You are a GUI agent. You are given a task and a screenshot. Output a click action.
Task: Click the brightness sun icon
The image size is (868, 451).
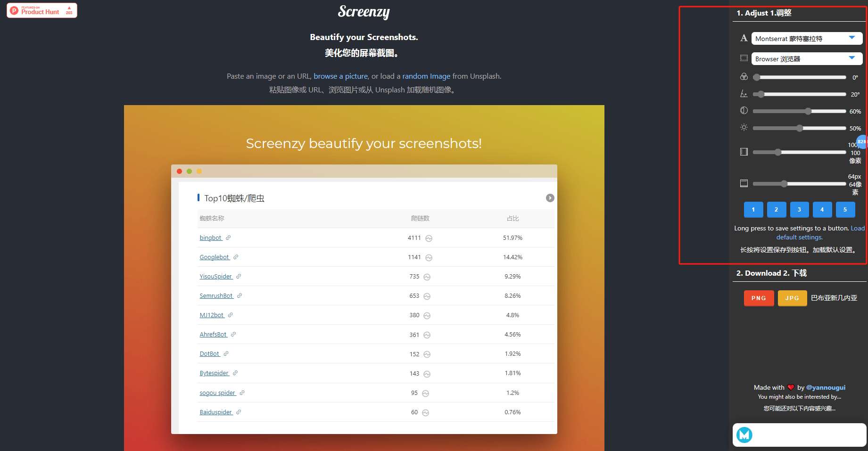(744, 128)
